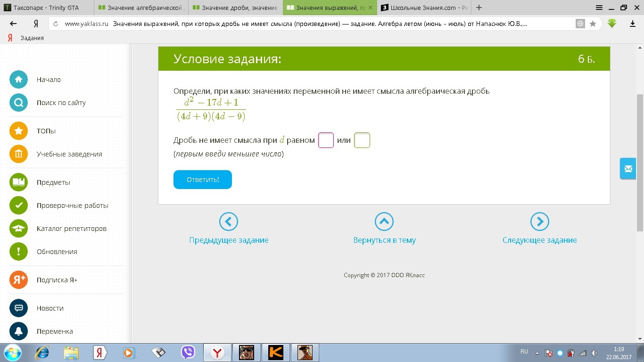The width and height of the screenshot is (644, 362).
Task: Click the second answer input box
Action: point(362,140)
